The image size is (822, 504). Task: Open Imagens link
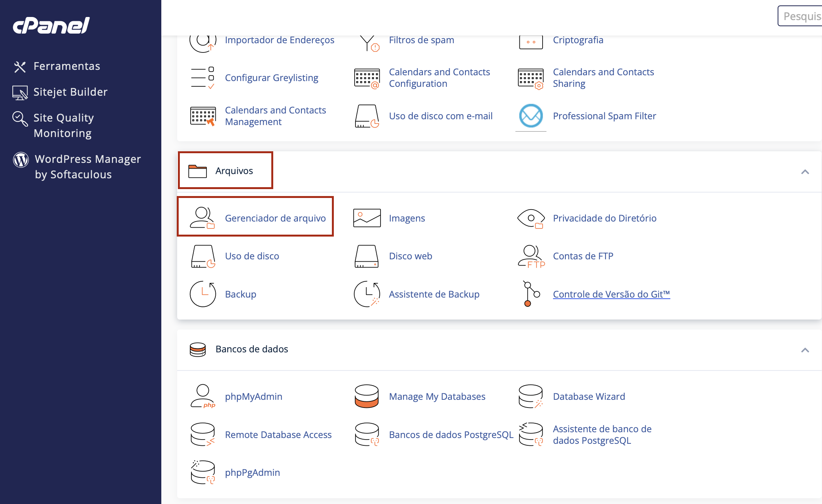coord(407,218)
